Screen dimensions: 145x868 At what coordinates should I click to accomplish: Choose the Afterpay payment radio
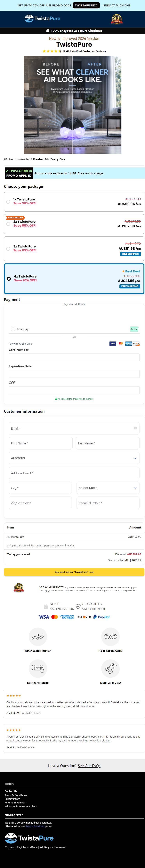(13, 329)
